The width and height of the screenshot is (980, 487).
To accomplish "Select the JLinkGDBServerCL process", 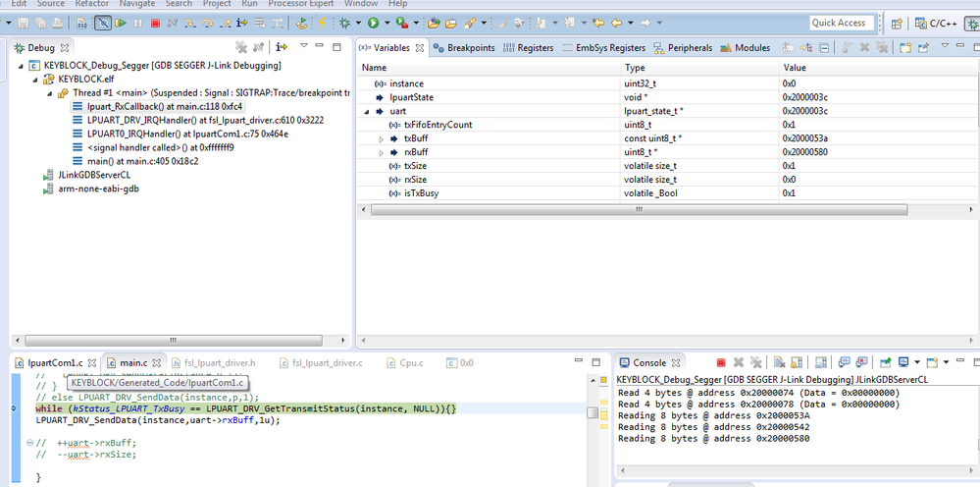I will (85, 175).
